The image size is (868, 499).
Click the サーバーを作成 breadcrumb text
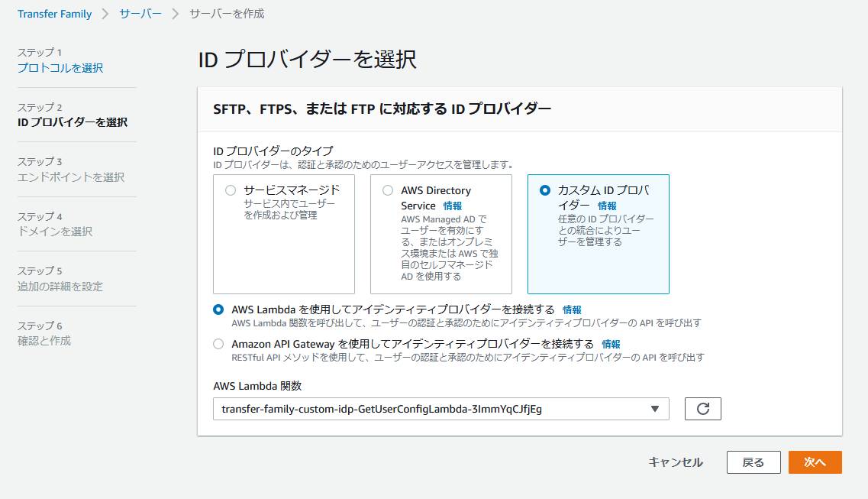tap(227, 14)
